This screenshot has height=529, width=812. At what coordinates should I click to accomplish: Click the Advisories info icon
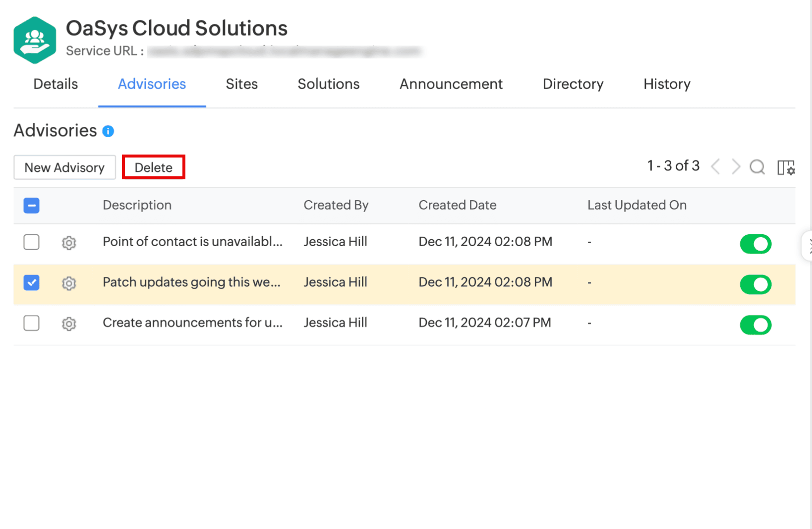point(108,131)
